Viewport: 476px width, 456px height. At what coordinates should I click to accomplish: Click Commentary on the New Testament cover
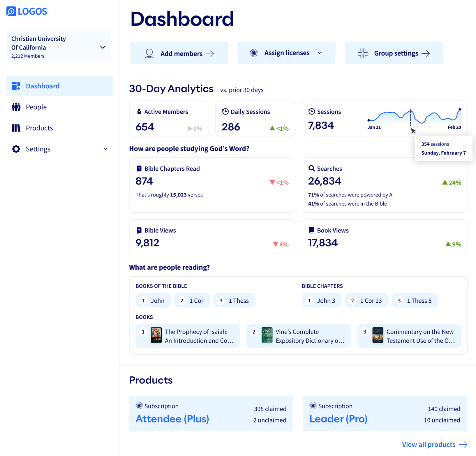point(378,335)
